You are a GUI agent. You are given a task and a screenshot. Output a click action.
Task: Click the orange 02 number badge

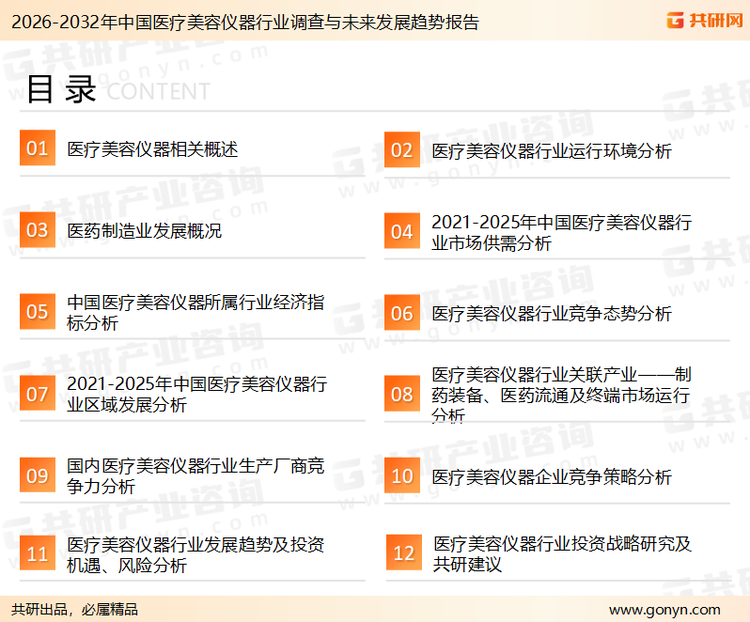click(x=402, y=150)
